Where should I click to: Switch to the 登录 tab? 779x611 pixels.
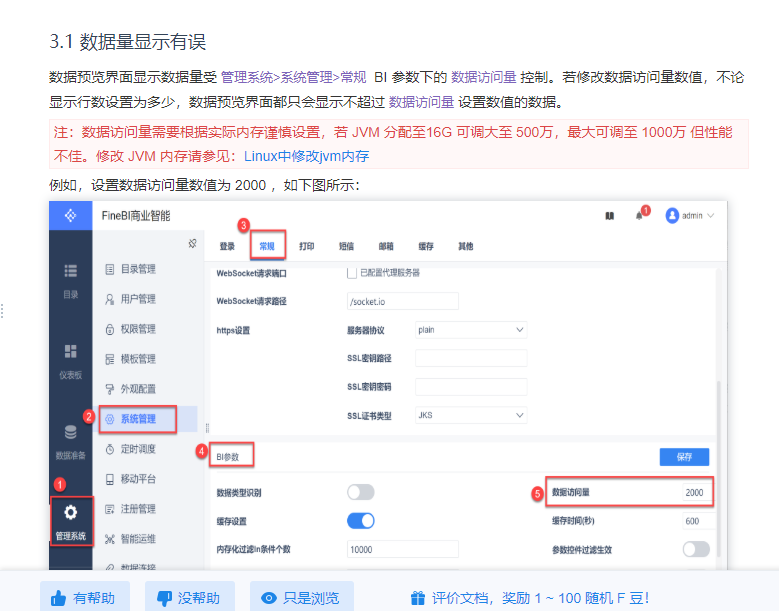[227, 246]
